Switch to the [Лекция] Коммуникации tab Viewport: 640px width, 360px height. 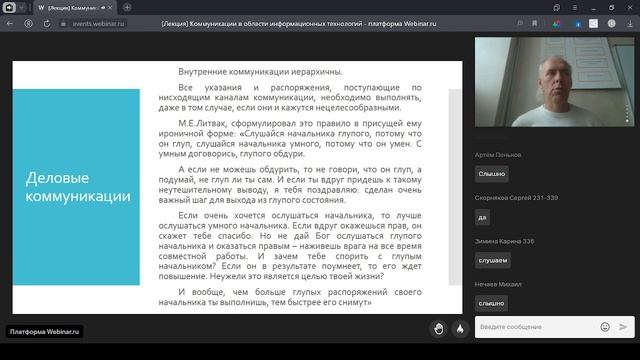pyautogui.click(x=75, y=8)
